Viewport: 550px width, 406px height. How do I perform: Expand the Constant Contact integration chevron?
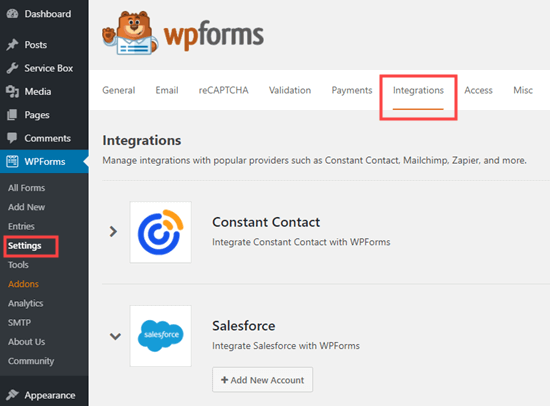point(113,232)
